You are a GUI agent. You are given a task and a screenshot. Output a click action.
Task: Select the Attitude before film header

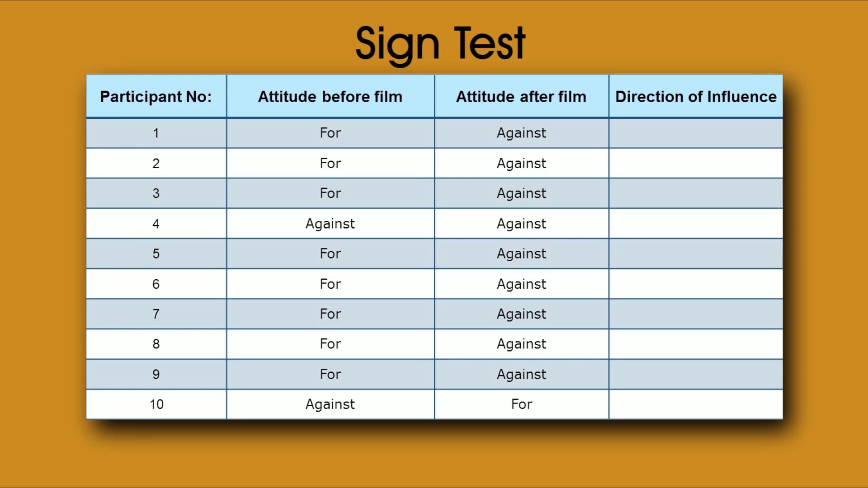(x=330, y=97)
